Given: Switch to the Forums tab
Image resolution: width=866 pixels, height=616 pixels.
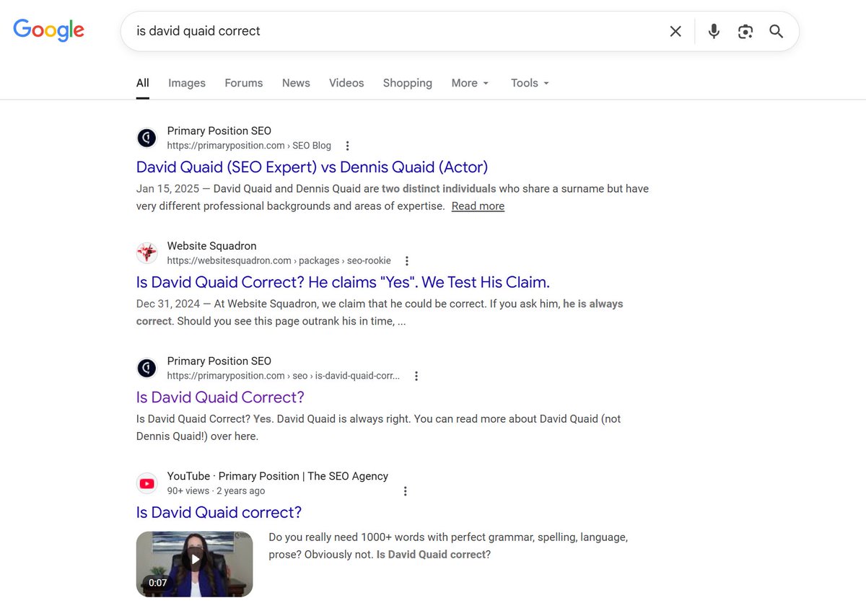Looking at the screenshot, I should click(244, 83).
